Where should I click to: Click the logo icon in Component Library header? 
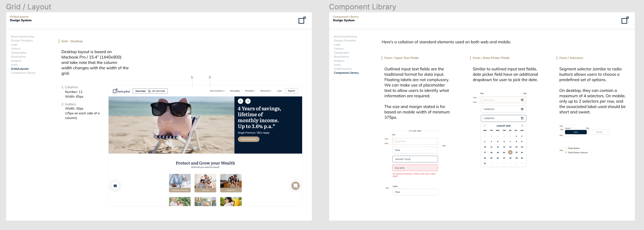(x=625, y=20)
